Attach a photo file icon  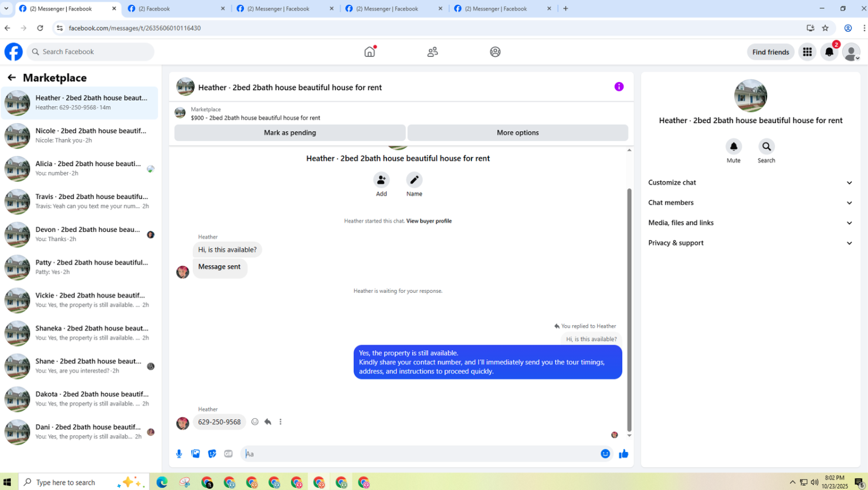pyautogui.click(x=195, y=454)
